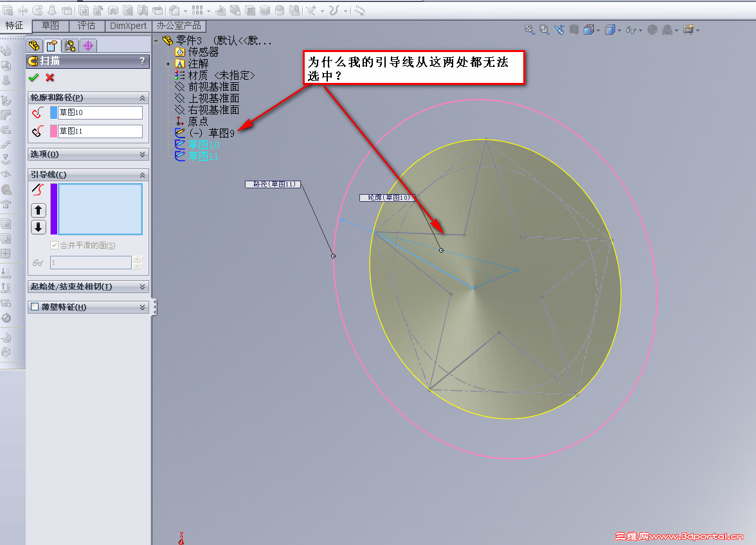Image resolution: width=756 pixels, height=545 pixels.
Task: Click Curves icon in toolbar
Action: (x=334, y=10)
